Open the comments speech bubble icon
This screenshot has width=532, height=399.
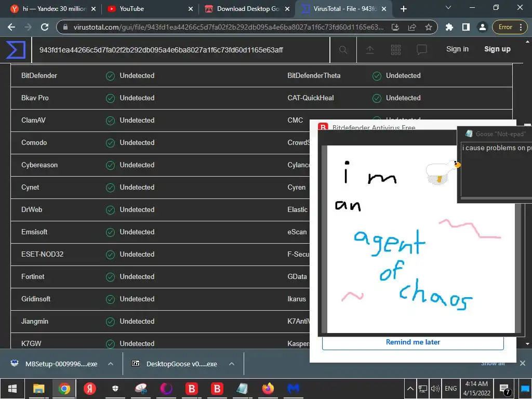click(x=422, y=50)
